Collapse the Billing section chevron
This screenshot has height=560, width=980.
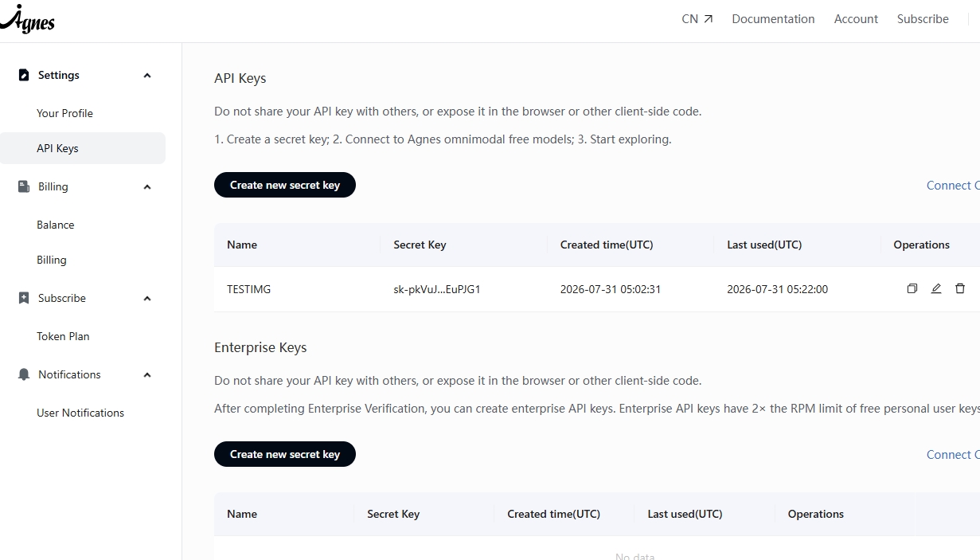147,187
